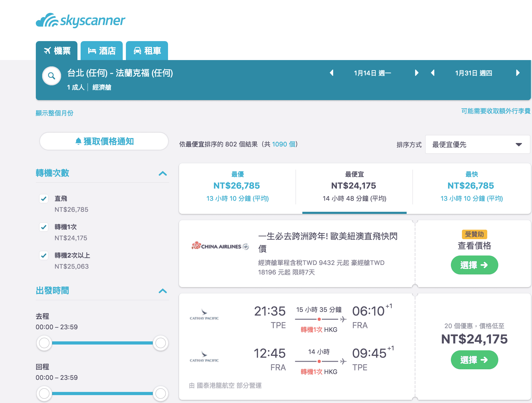
Task: Click the 出發時間 section heading
Action: [x=52, y=291]
